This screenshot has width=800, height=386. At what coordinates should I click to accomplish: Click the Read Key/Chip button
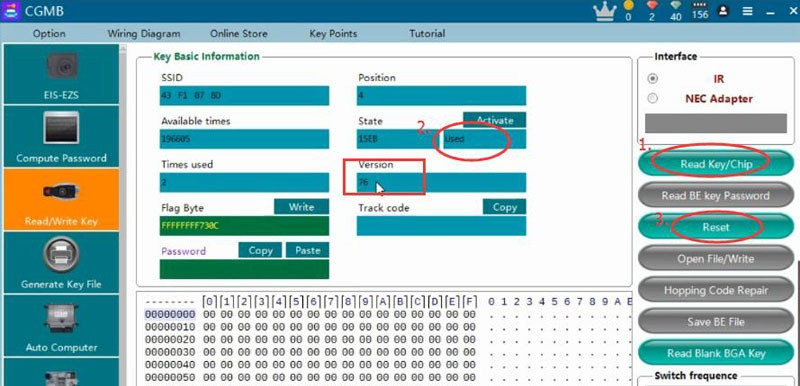(x=716, y=164)
